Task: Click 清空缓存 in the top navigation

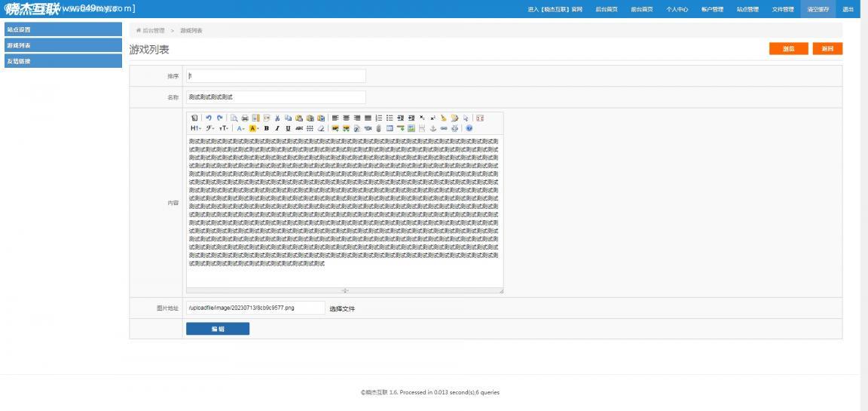Action: pyautogui.click(x=818, y=9)
